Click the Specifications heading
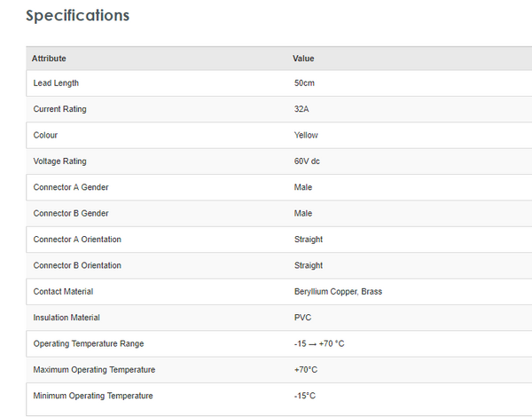The image size is (532, 417). click(77, 16)
